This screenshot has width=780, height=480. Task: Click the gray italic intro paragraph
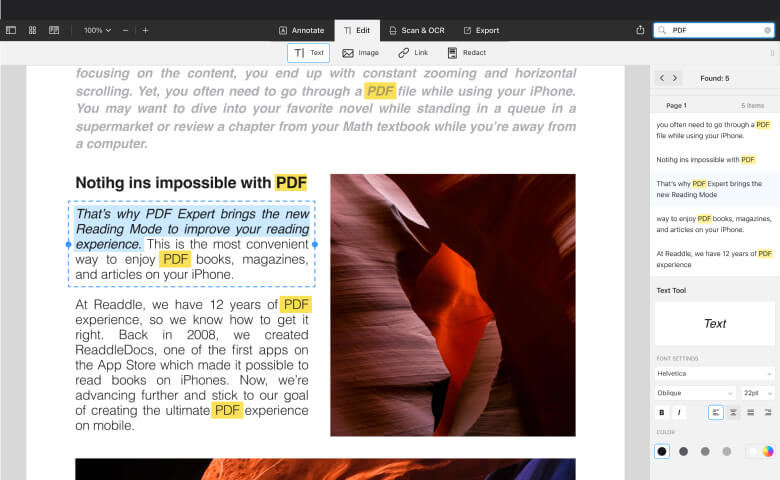point(326,108)
